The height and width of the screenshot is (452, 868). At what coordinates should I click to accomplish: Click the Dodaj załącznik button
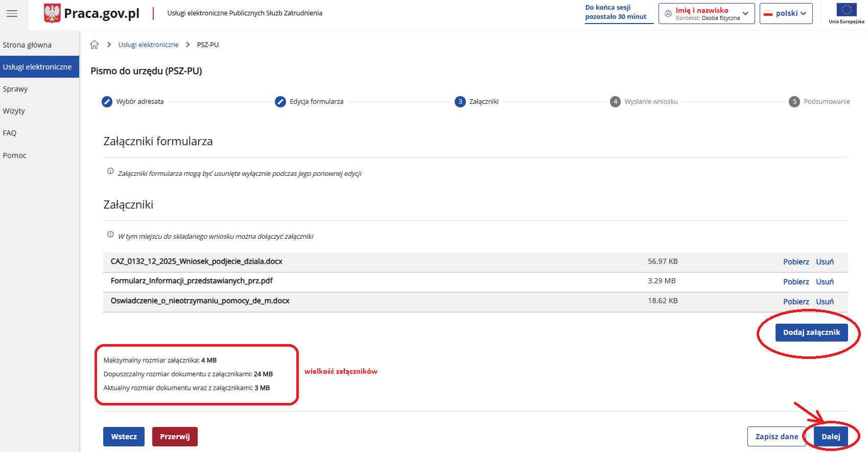[x=811, y=332]
